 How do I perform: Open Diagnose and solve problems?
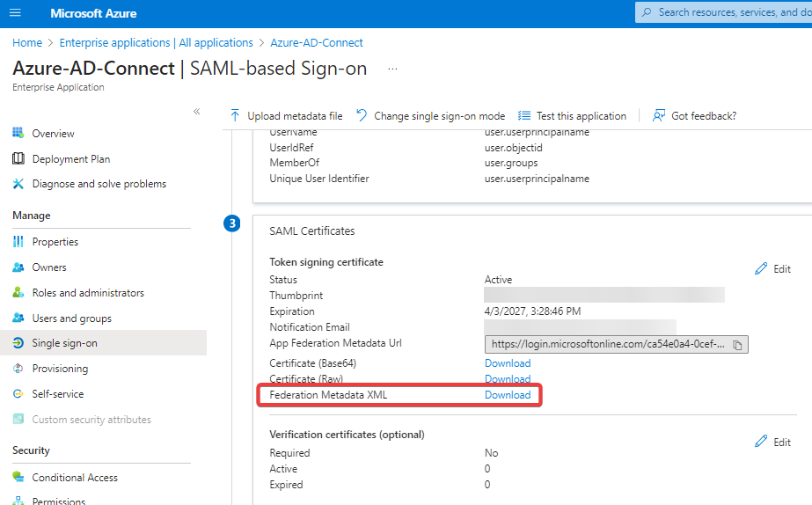click(99, 184)
